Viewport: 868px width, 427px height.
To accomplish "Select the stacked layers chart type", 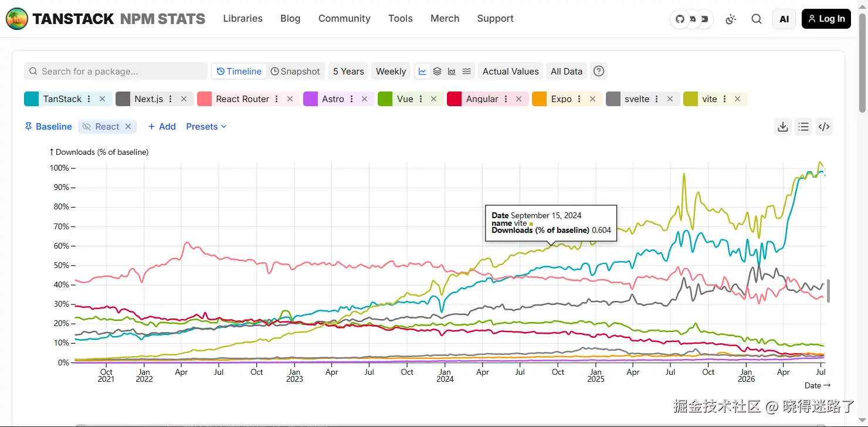I will 437,72.
